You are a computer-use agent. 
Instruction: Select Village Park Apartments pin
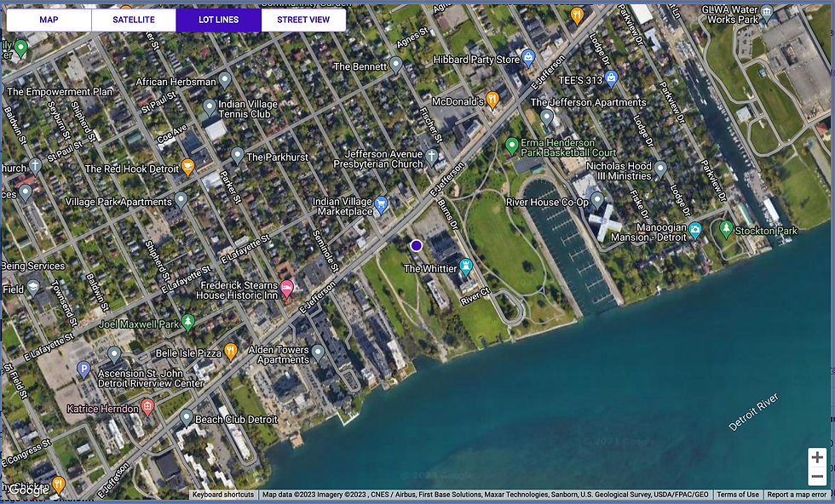(181, 200)
